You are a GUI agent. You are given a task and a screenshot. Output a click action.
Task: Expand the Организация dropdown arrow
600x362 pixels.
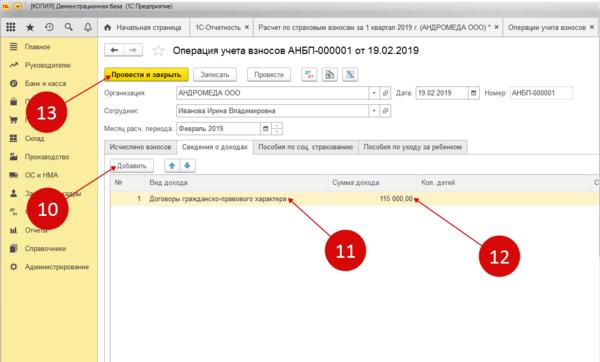(374, 93)
